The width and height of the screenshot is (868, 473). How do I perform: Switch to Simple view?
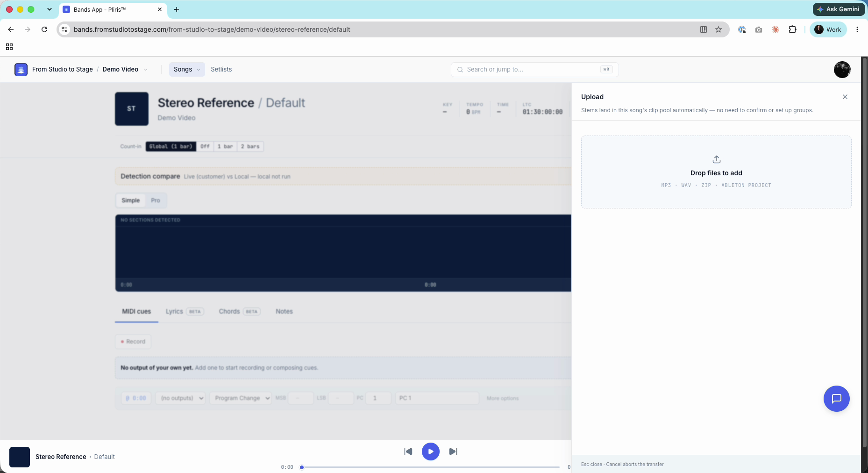point(131,201)
